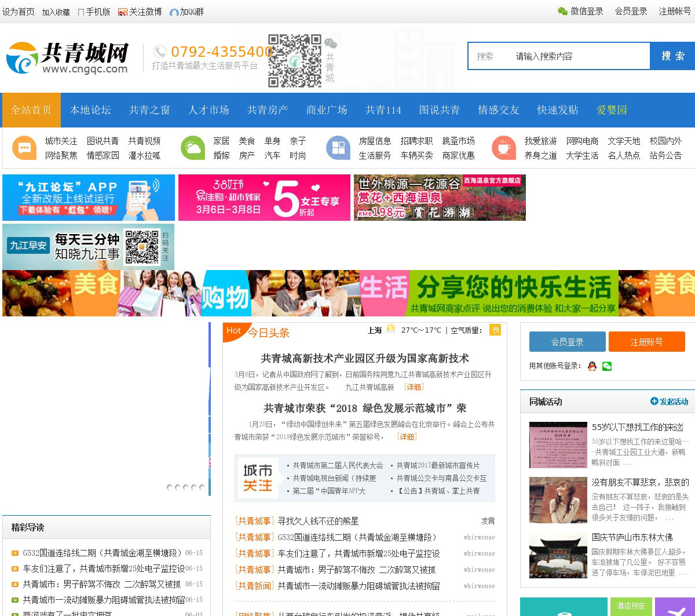This screenshot has width=695, height=616.
Task: Log in with the green WeChat icon
Action: click(x=606, y=366)
